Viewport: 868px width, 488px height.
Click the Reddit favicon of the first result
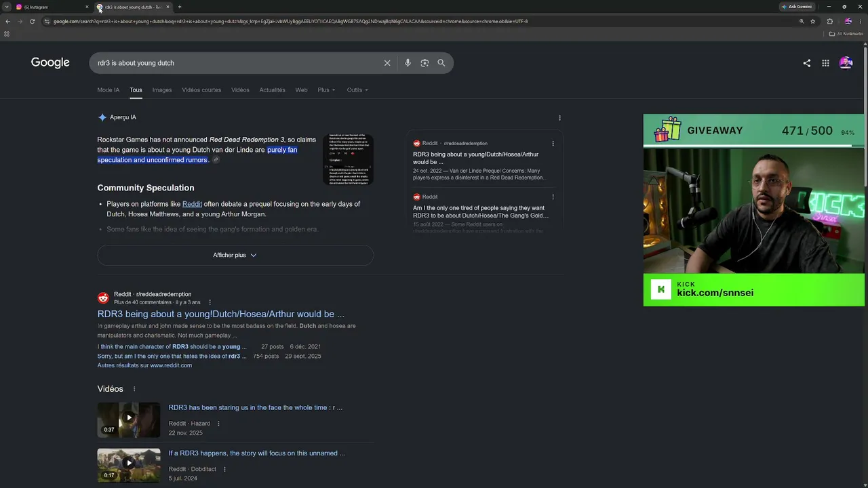click(103, 298)
